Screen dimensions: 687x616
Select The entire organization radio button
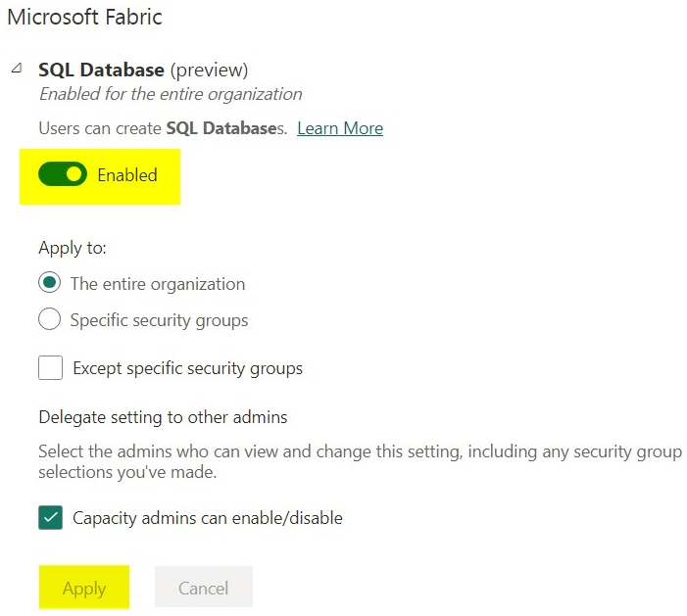click(49, 284)
